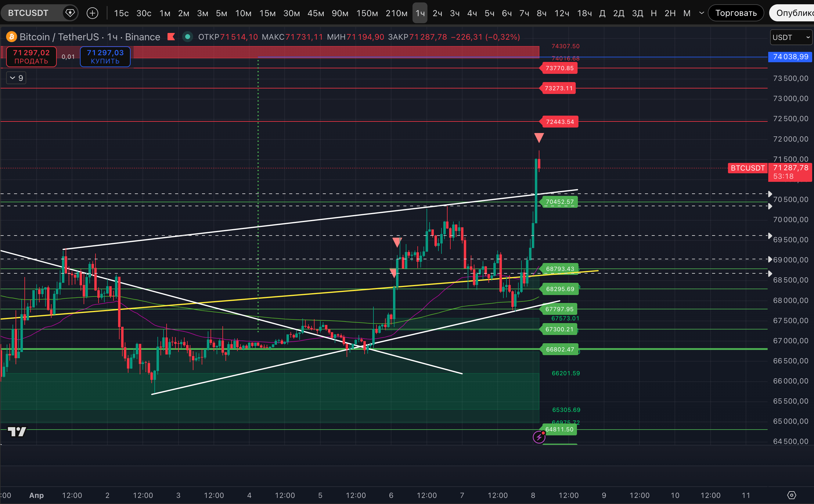Click the green market status dot

188,37
